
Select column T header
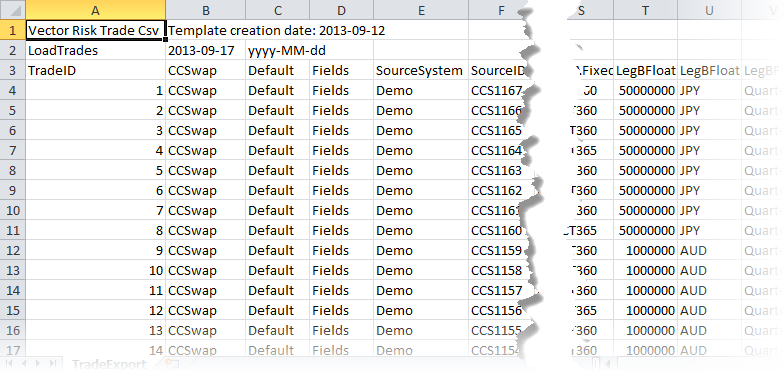click(646, 10)
